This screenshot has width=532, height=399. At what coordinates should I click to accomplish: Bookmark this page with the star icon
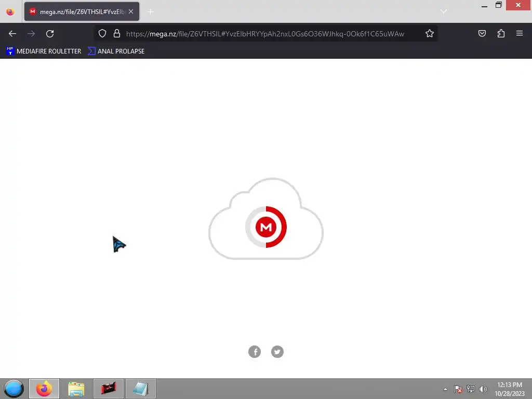coord(430,33)
